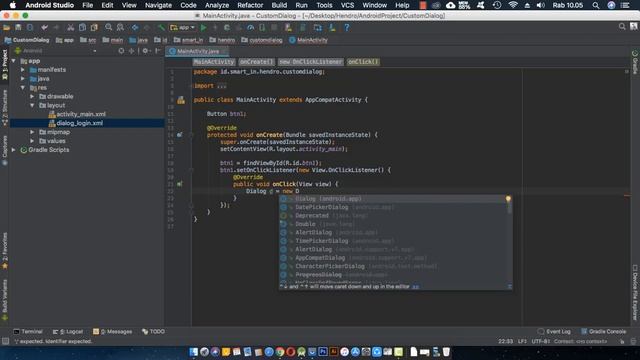Viewport: 640px width, 360px height.
Task: Click the Paste toolbar icon
Action: tap(94, 27)
